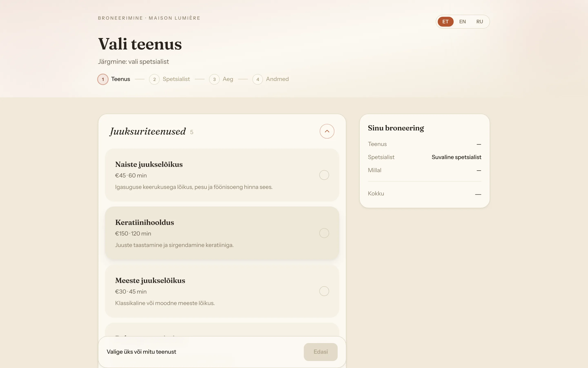Open the Naiste juukselõikus service title
This screenshot has width=588, height=368.
click(x=149, y=164)
